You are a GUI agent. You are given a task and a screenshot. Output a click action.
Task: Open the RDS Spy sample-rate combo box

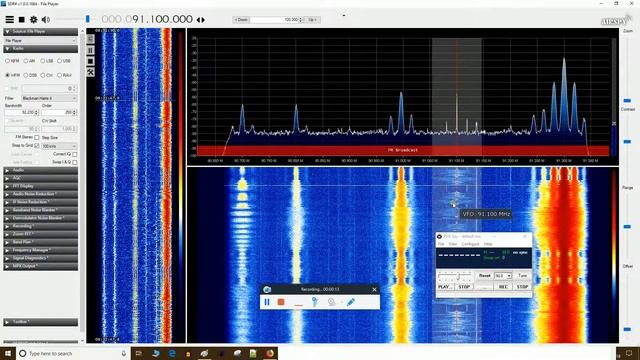click(x=503, y=276)
